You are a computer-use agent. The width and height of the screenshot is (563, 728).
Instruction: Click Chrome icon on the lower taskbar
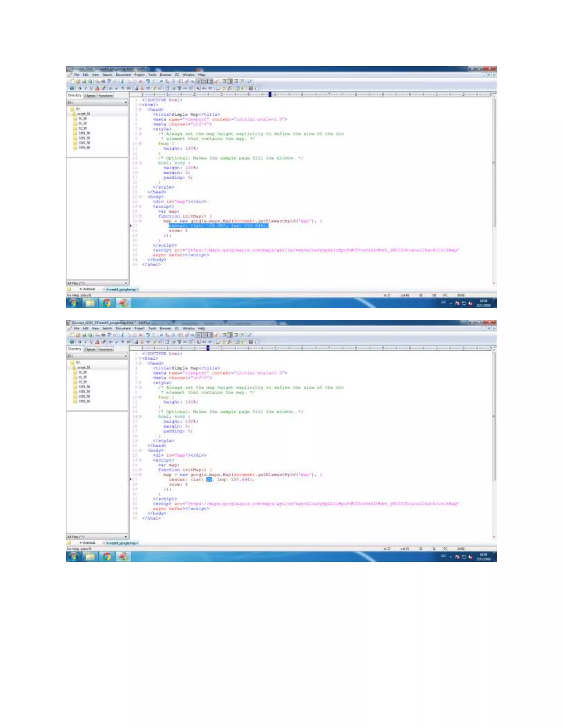[107, 556]
